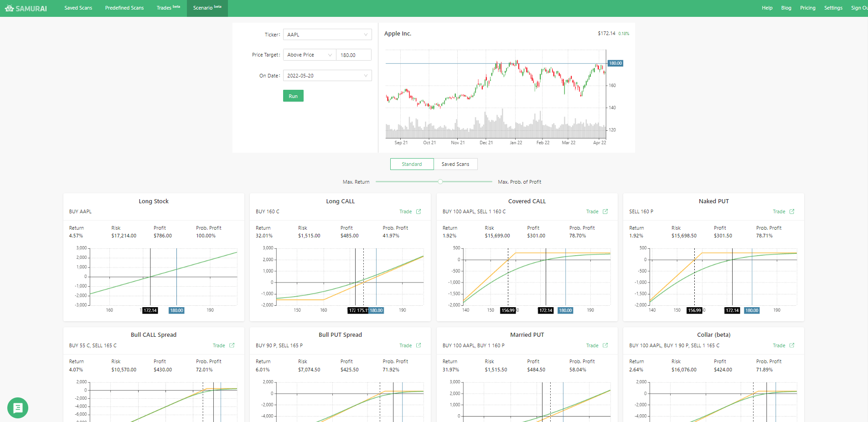The image size is (868, 422).
Task: Click Married PUT Prob. Profit 58.04%
Action: click(x=578, y=370)
